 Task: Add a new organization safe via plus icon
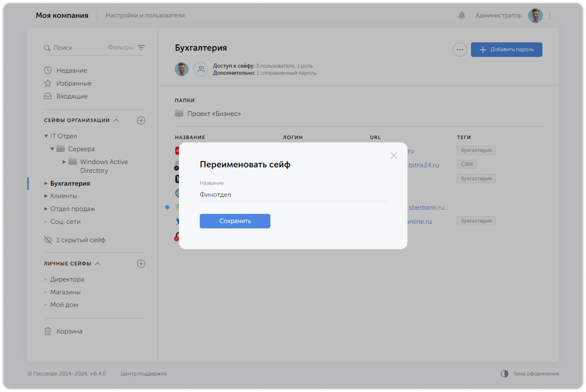click(141, 120)
